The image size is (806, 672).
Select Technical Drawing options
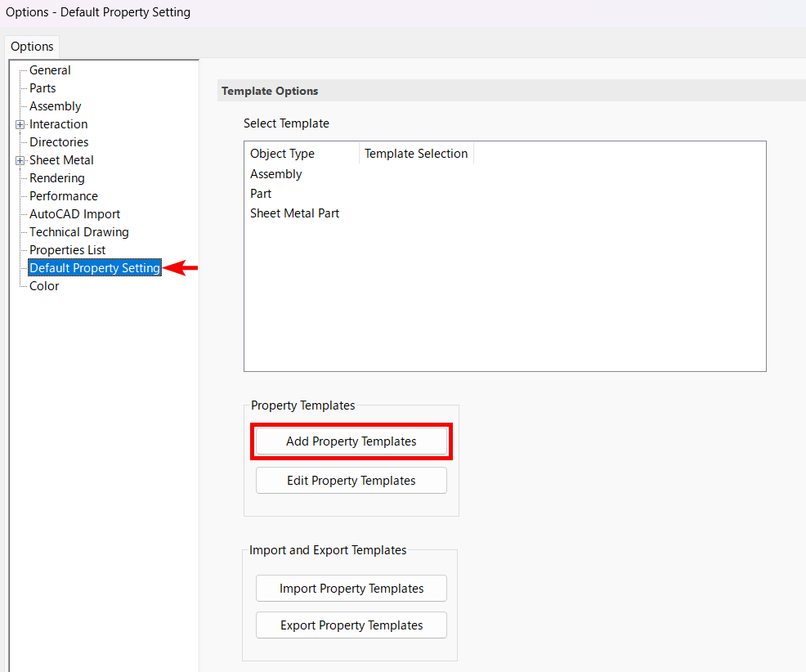pos(78,232)
